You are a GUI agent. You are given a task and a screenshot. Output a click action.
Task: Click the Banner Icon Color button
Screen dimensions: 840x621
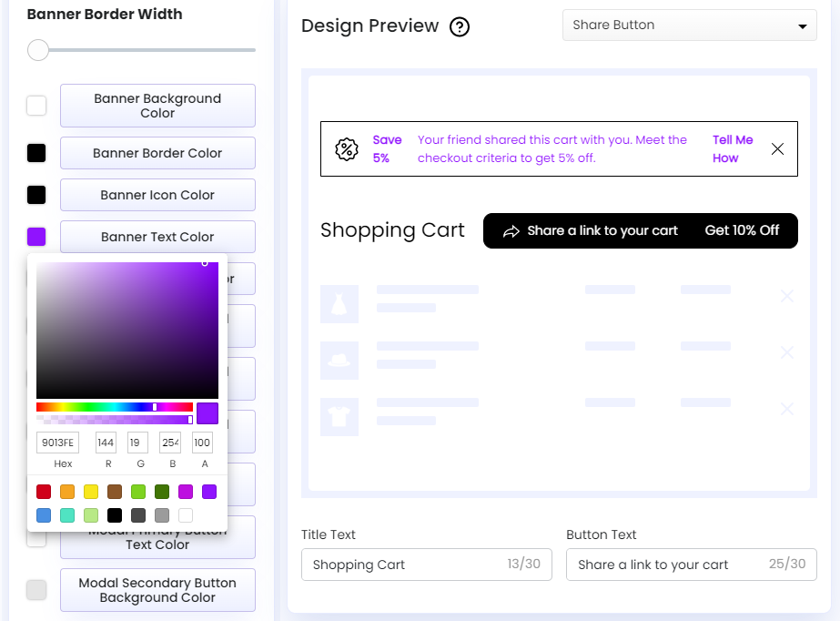pos(157,194)
